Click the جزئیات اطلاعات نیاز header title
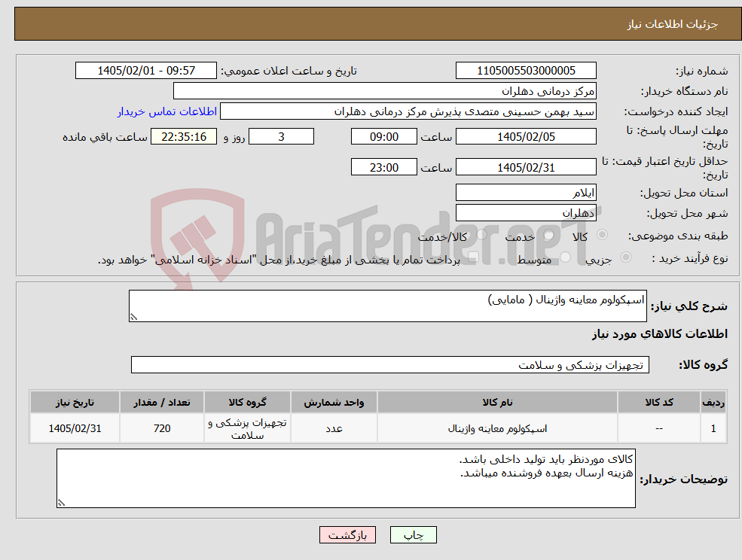Screen dimensions: 742x560 pos(673,24)
